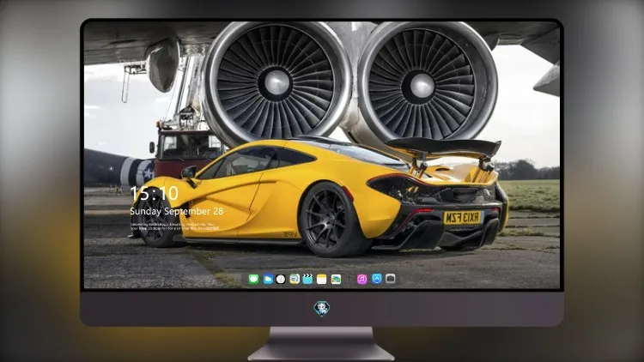Click the right jet engine fan hub
The image size is (644, 362).
pos(422,86)
